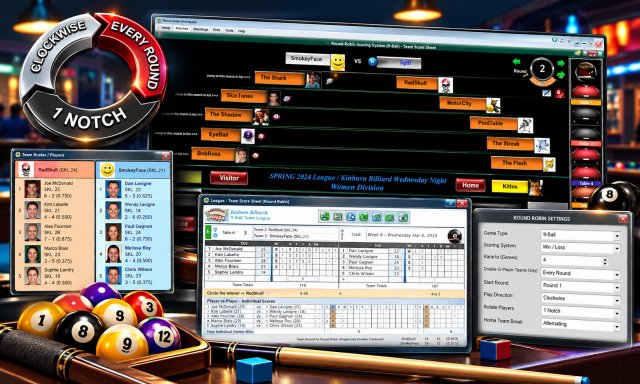Select the MotorCity team
The width and height of the screenshot is (640, 384).
click(462, 103)
